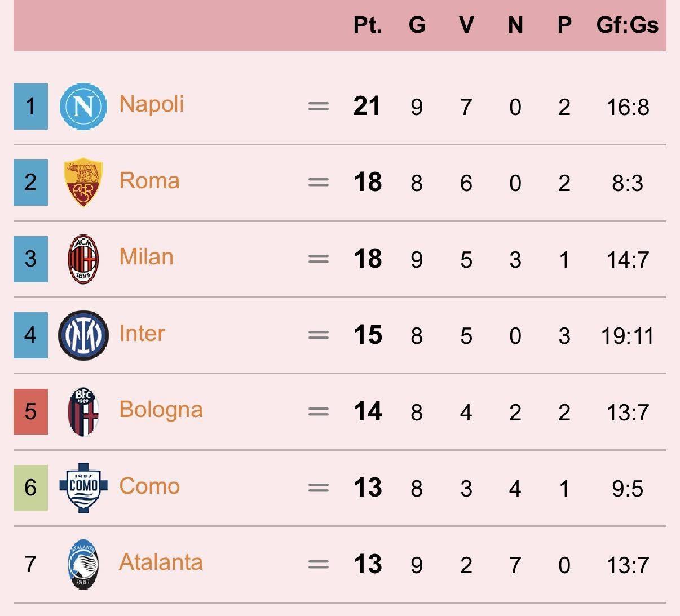
Task: Click the red position 5 badge
Action: [x=30, y=411]
